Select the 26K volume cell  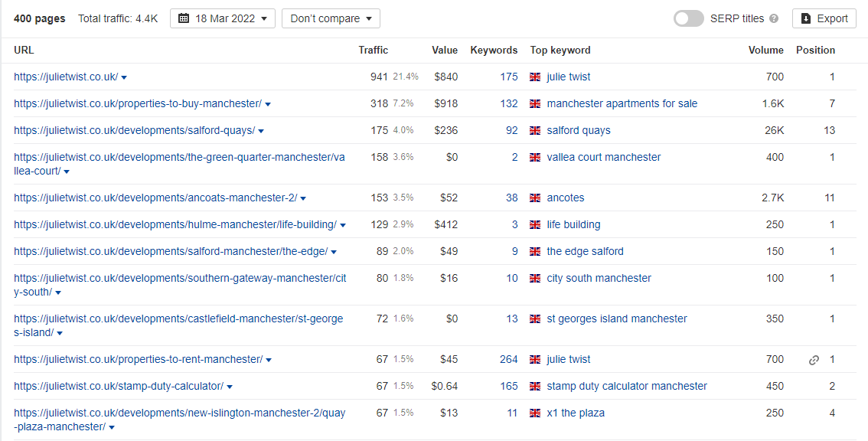773,131
